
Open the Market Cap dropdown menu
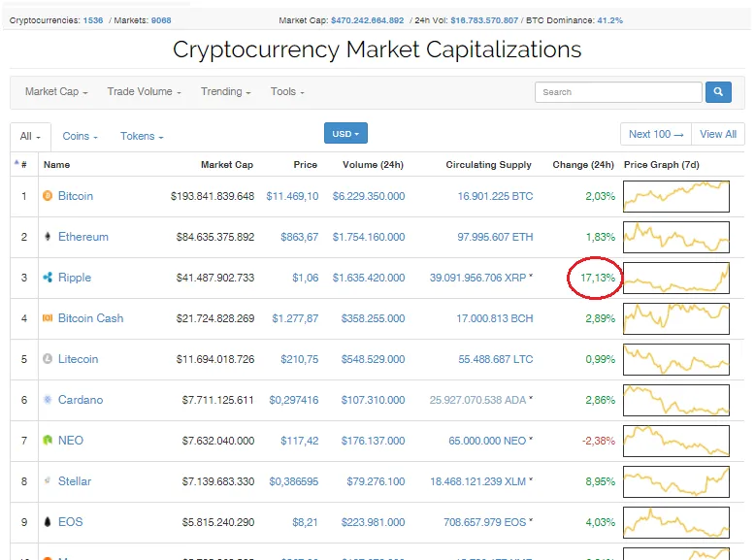(56, 91)
